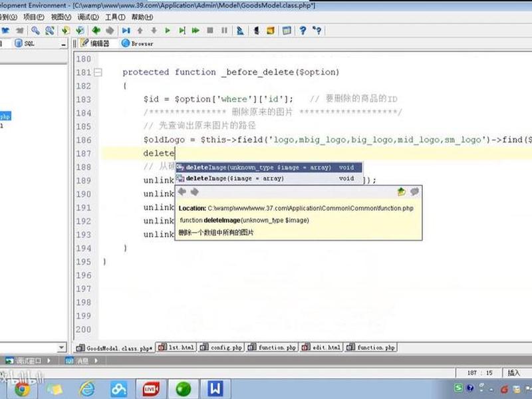Screen dimensions: 532x399
Task: Minimize the left panel with dash button
Action: pos(63,44)
